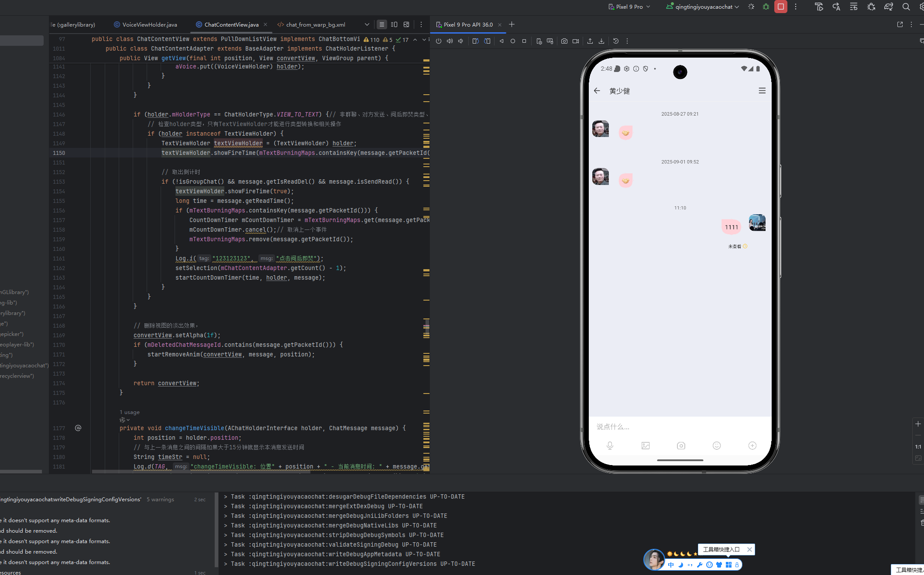Start emulator screen recording

click(x=576, y=41)
